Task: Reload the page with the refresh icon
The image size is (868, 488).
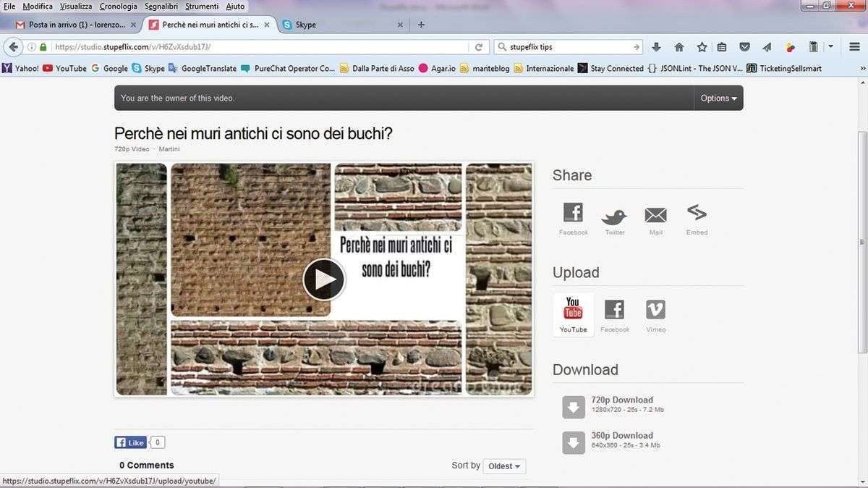Action: point(478,47)
